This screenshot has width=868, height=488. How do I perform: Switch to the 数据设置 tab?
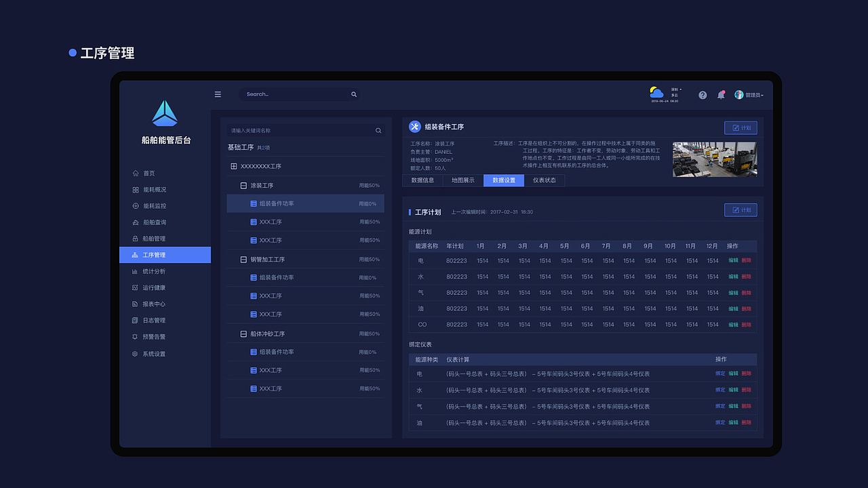pyautogui.click(x=504, y=180)
